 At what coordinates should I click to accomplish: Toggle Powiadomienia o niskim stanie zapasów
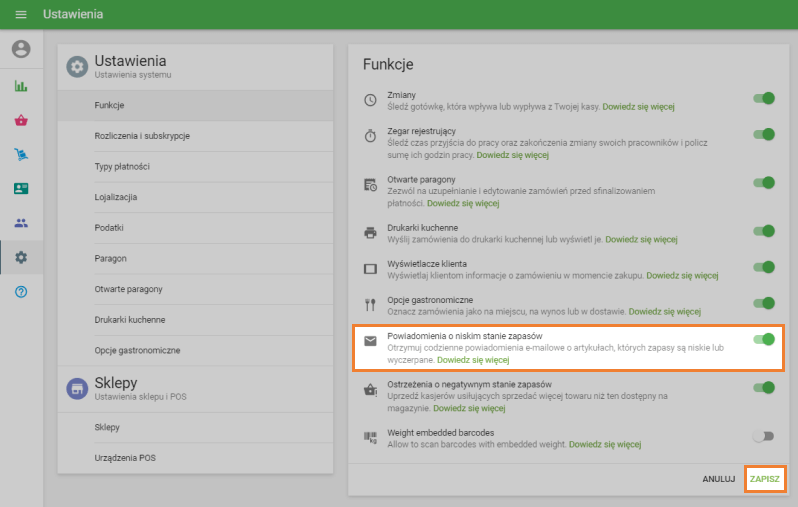(x=763, y=339)
